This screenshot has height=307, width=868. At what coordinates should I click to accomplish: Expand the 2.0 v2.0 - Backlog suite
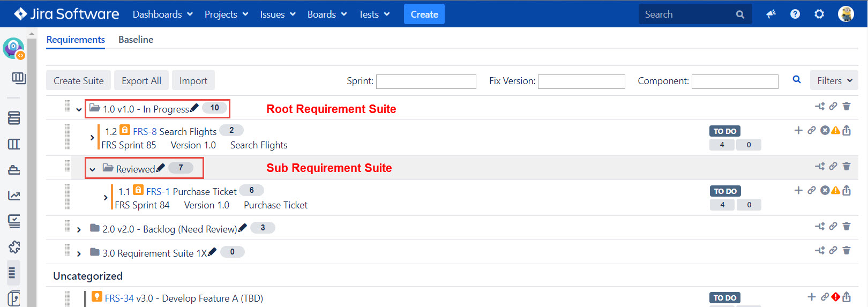click(79, 230)
